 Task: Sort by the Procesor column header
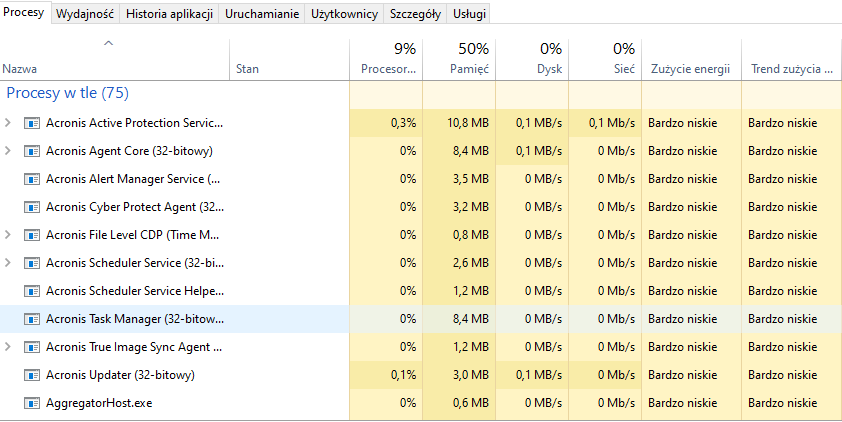click(x=386, y=59)
